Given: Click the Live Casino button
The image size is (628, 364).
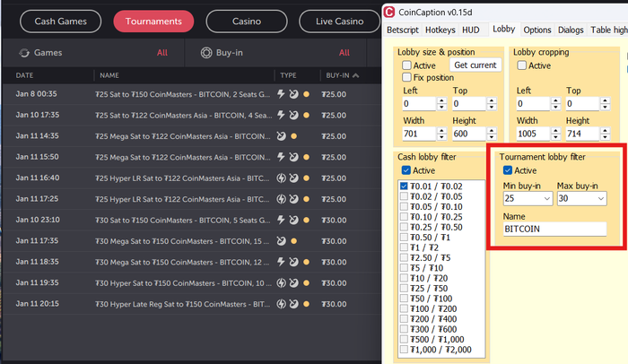Looking at the screenshot, I should 339,22.
